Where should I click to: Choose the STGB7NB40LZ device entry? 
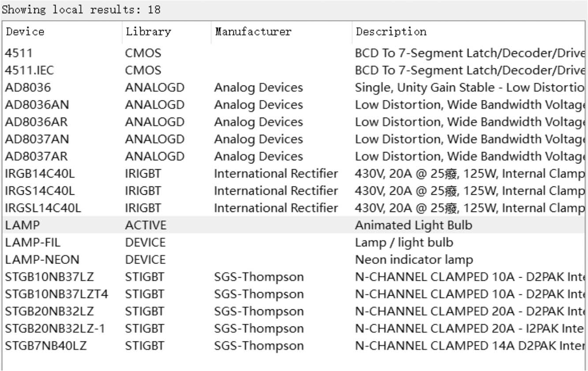coord(46,346)
